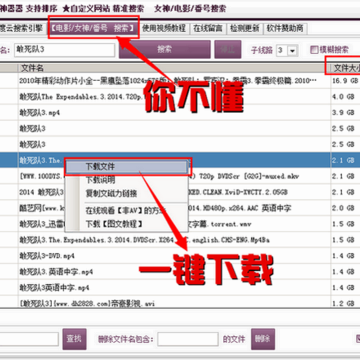Click the 4.0 GB size cell
This screenshot has width=360, height=360.
pos(346,97)
